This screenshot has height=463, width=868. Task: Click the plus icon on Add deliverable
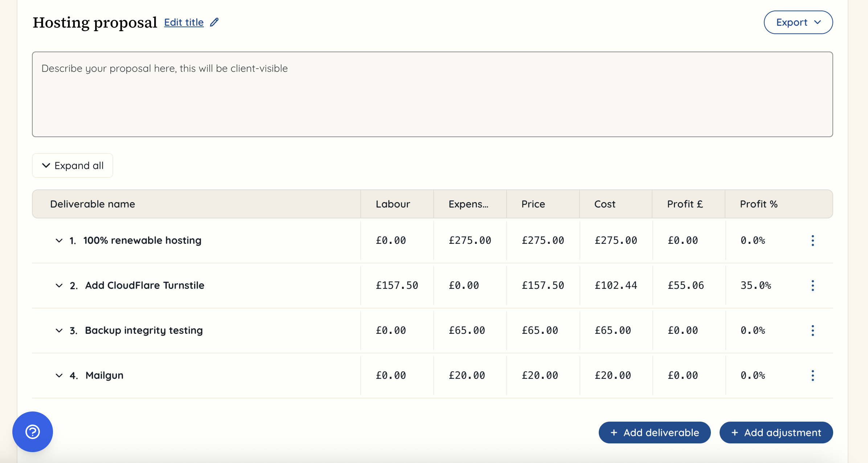pos(614,433)
